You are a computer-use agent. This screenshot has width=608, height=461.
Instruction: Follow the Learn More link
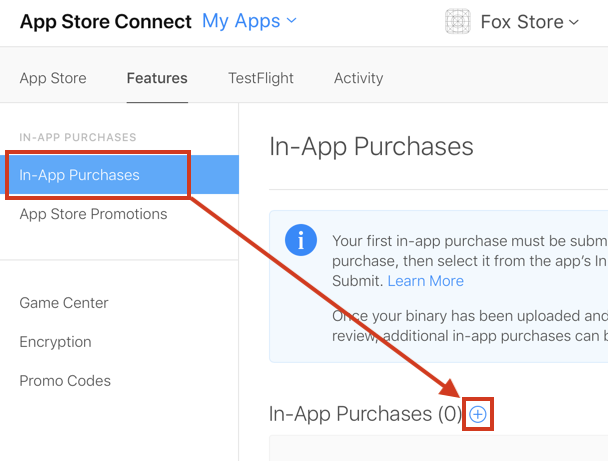(426, 281)
